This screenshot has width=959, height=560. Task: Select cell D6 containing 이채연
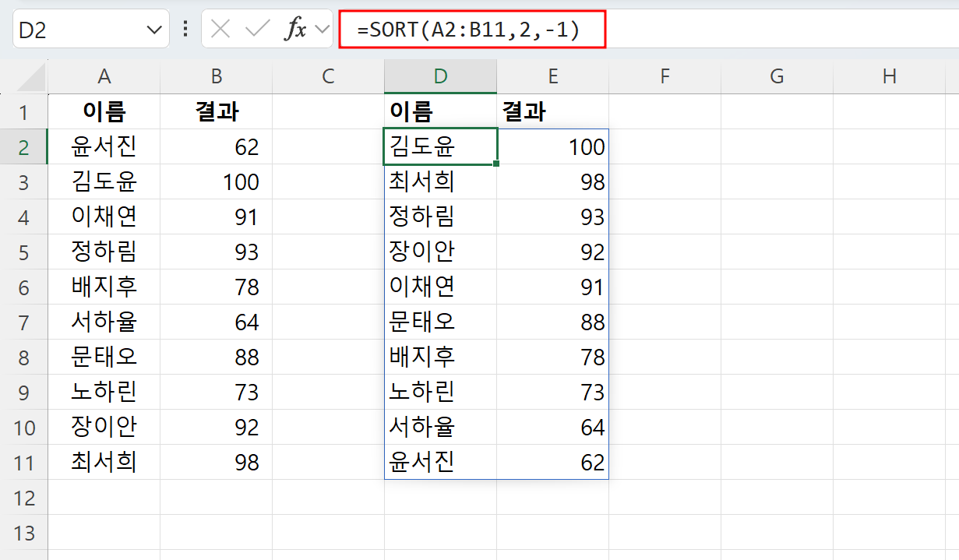[x=440, y=287]
